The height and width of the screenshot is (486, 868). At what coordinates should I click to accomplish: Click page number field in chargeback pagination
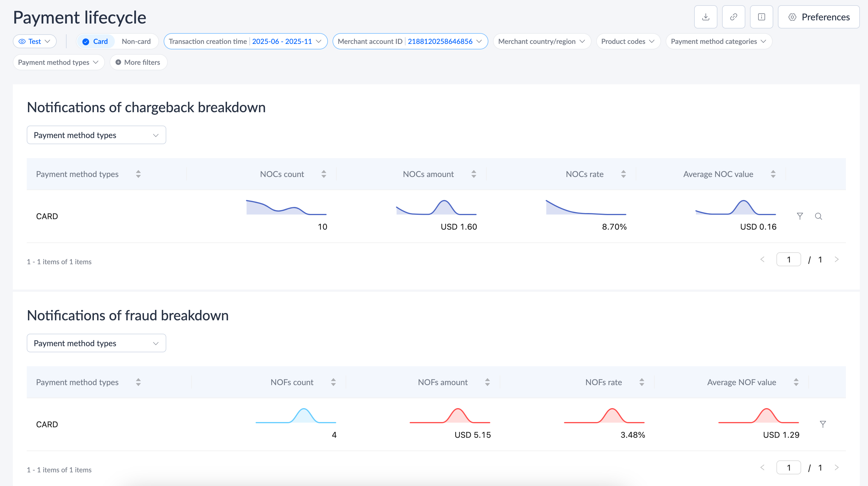click(x=788, y=260)
